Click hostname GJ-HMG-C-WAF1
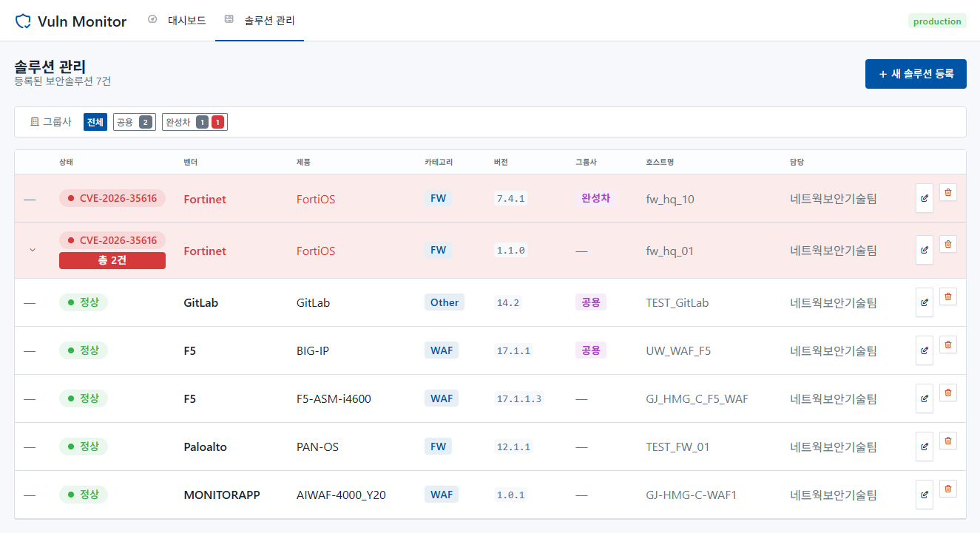The width and height of the screenshot is (980, 533). point(692,495)
